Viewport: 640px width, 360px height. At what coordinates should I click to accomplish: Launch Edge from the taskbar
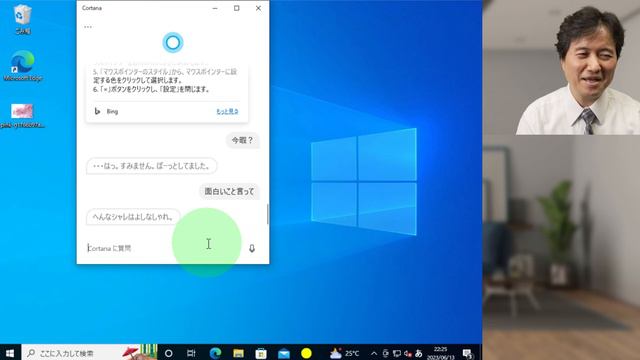[215, 353]
